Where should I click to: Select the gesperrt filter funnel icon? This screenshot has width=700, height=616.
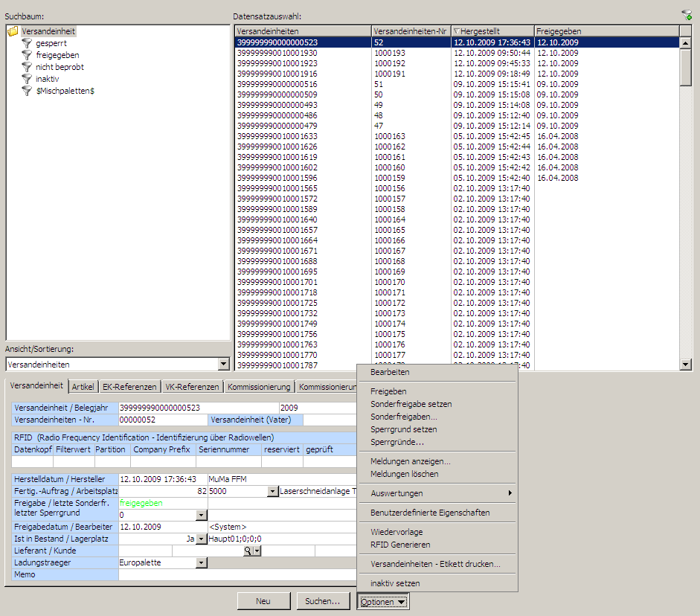[x=27, y=43]
